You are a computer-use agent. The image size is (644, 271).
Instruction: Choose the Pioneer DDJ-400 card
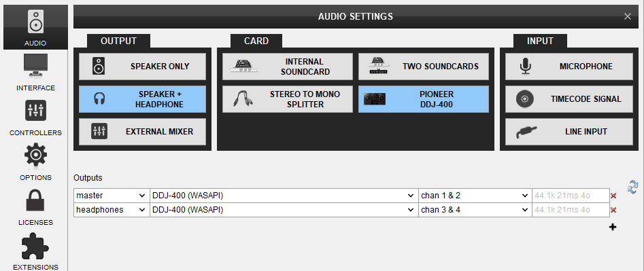[424, 99]
